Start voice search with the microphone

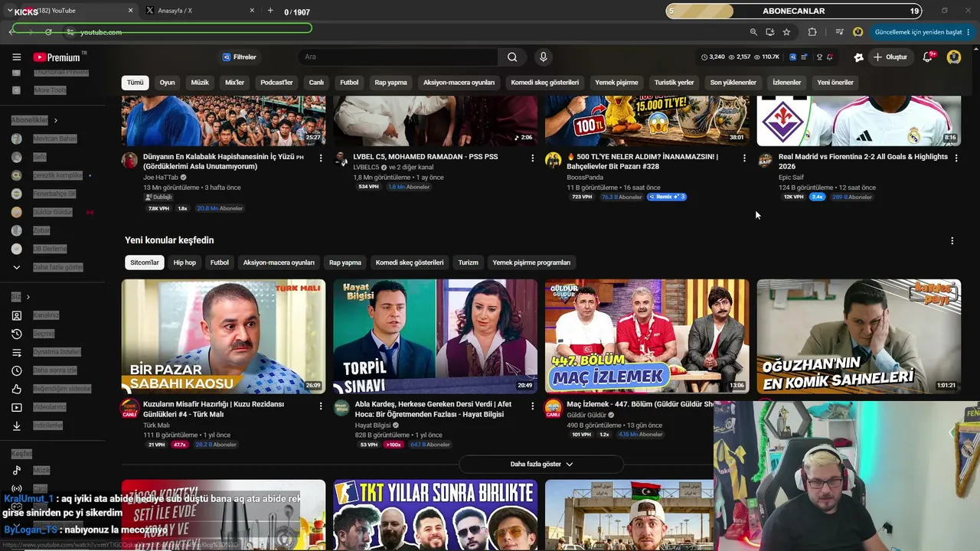(543, 57)
